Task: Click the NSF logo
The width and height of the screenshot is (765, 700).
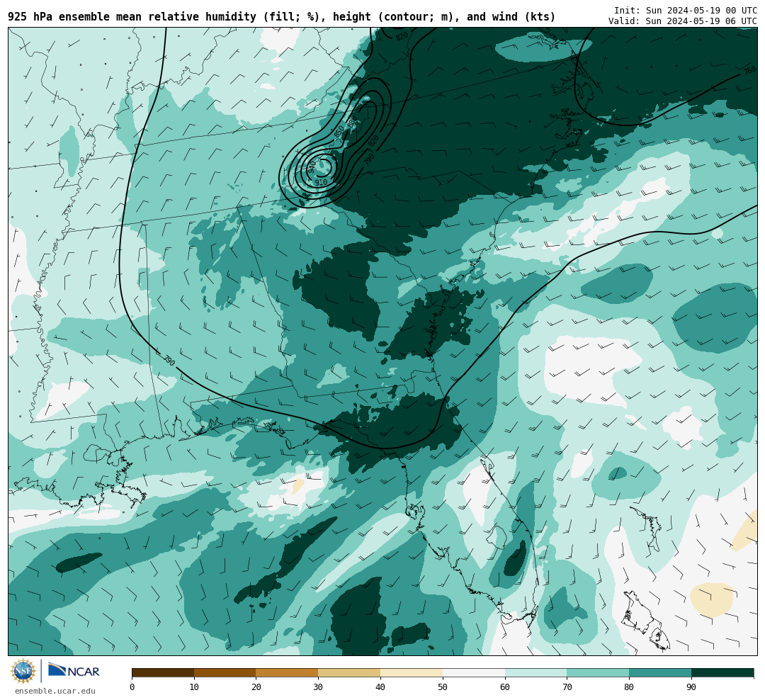Action: pyautogui.click(x=23, y=671)
